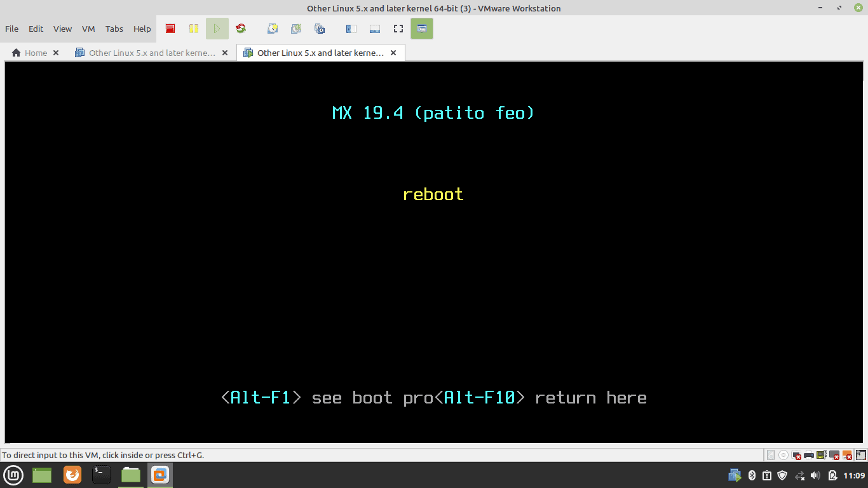Viewport: 868px width, 488px height.
Task: Click the yellow 'reboot' text
Action: (x=433, y=194)
